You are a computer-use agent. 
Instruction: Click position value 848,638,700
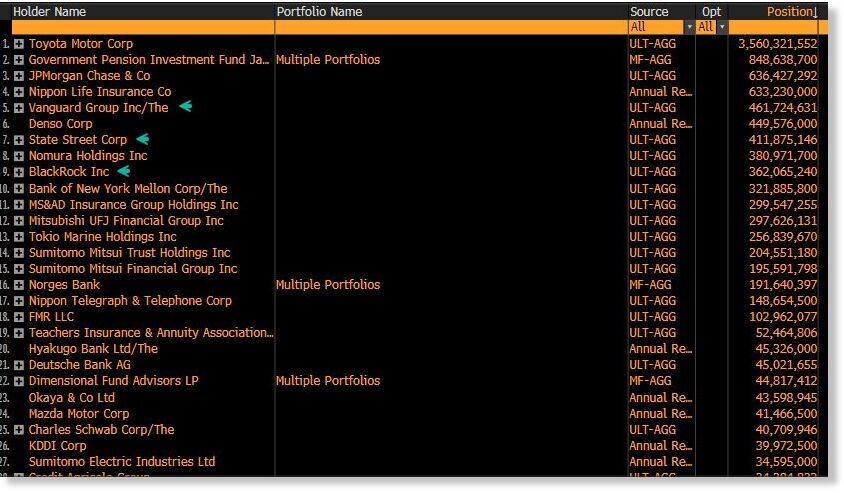pyautogui.click(x=783, y=60)
